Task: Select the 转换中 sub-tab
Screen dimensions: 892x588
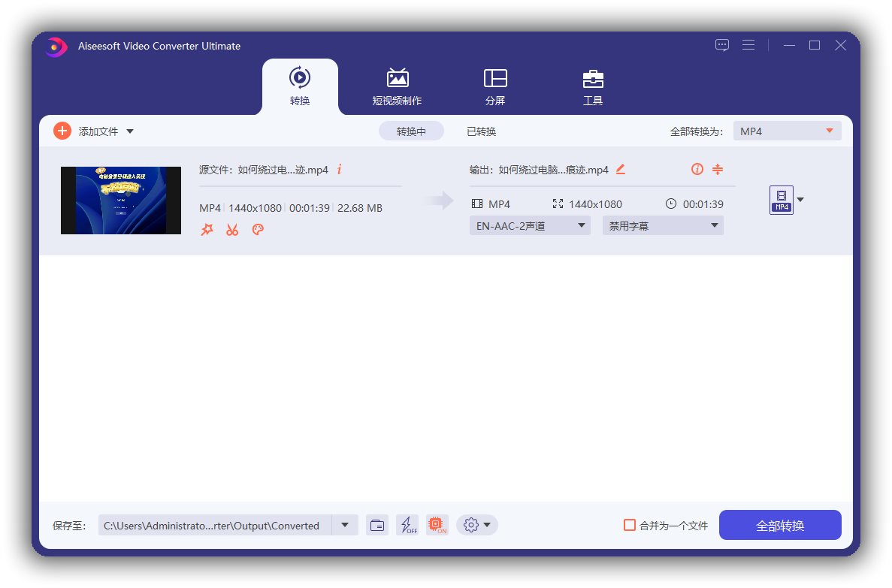Action: [x=411, y=131]
